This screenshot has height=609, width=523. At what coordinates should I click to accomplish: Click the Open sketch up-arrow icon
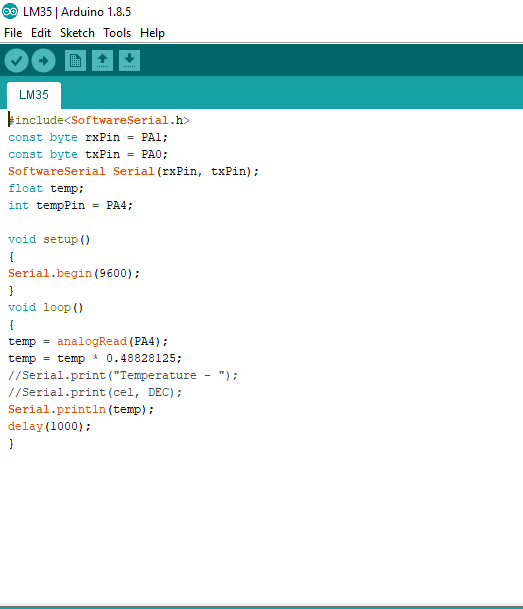[103, 61]
